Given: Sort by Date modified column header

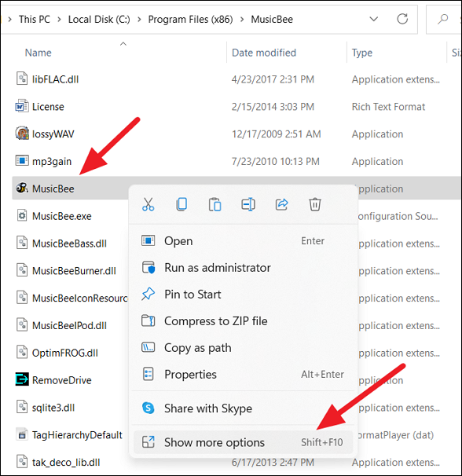Looking at the screenshot, I should coord(264,53).
